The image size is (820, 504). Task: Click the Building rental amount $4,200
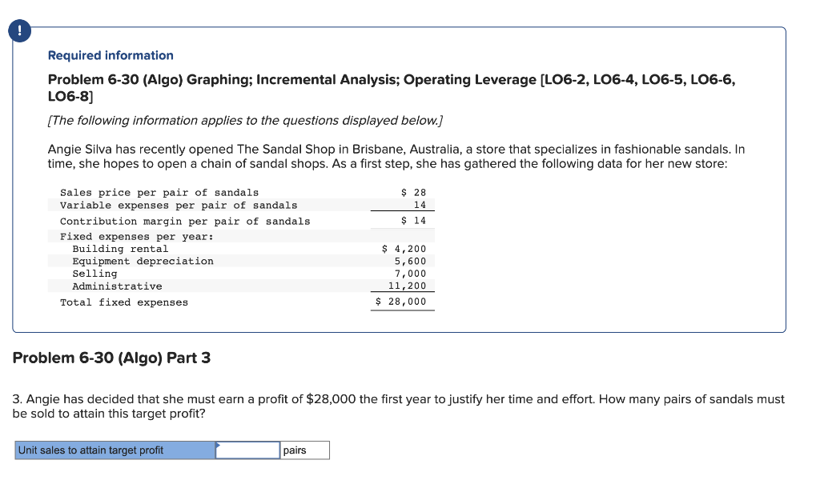tap(406, 249)
